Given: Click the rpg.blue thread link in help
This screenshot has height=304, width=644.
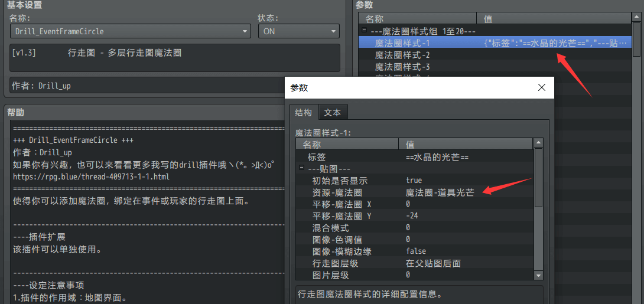Looking at the screenshot, I should click(91, 176).
